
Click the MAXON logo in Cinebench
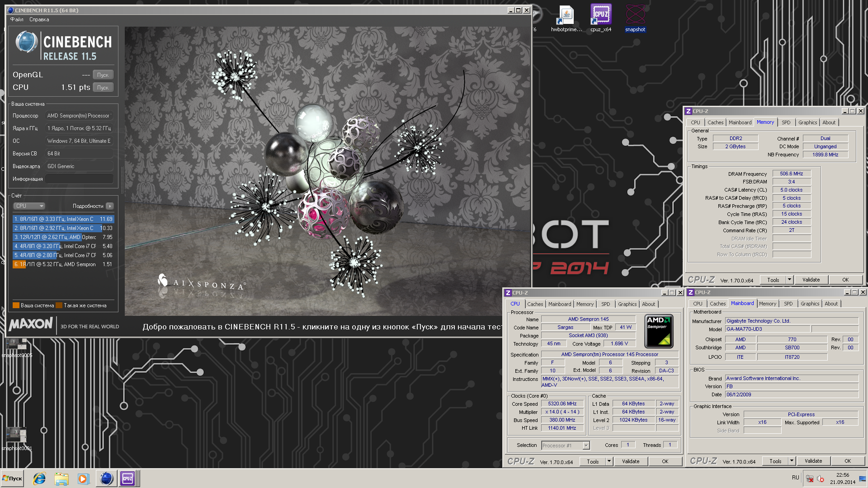(31, 324)
